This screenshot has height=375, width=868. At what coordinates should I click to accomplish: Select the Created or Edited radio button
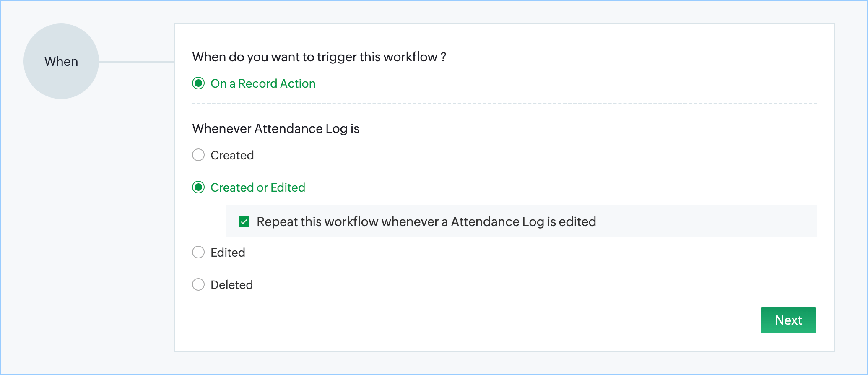198,187
